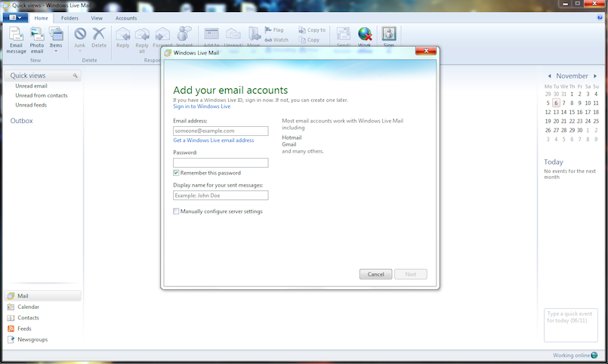Check Manually configure server settings
This screenshot has width=608, height=364.
(176, 211)
